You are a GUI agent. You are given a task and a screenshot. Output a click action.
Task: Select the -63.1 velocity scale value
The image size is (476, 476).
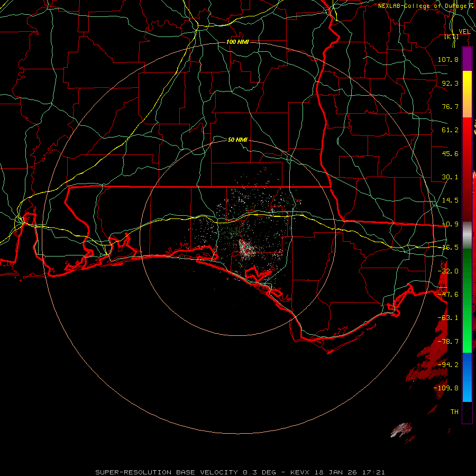pyautogui.click(x=448, y=318)
